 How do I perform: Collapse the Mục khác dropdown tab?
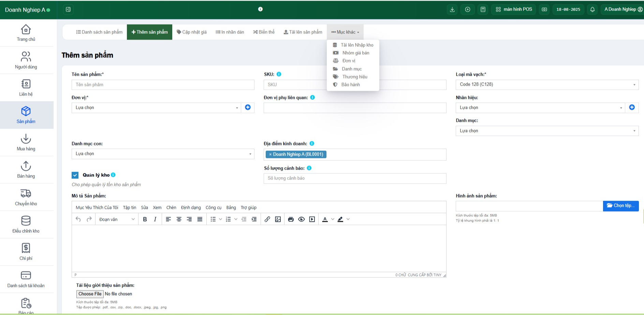[x=345, y=32]
